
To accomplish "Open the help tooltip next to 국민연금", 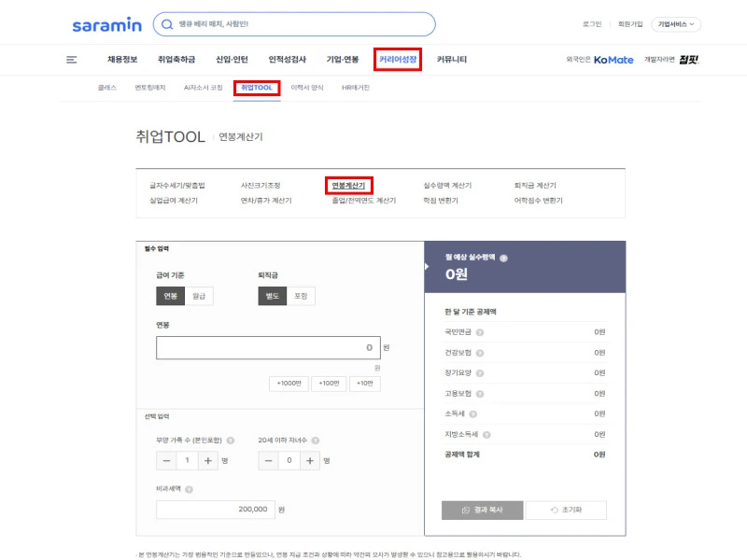I will (481, 332).
